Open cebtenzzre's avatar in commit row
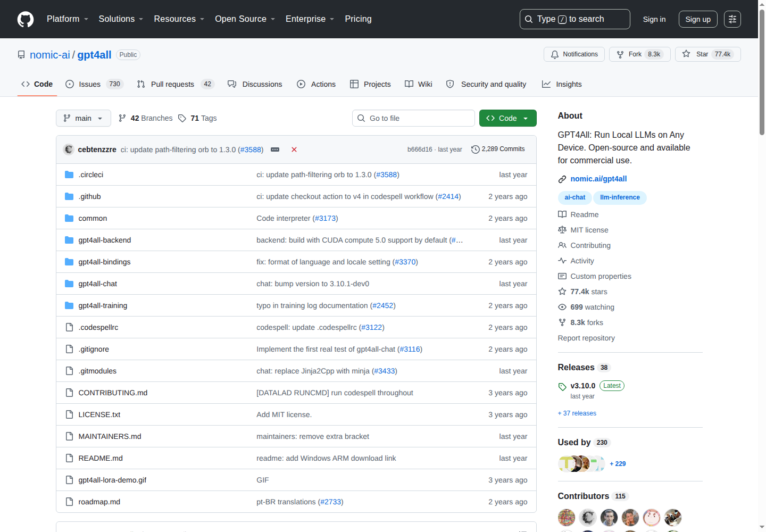This screenshot has width=766, height=532. tap(69, 149)
